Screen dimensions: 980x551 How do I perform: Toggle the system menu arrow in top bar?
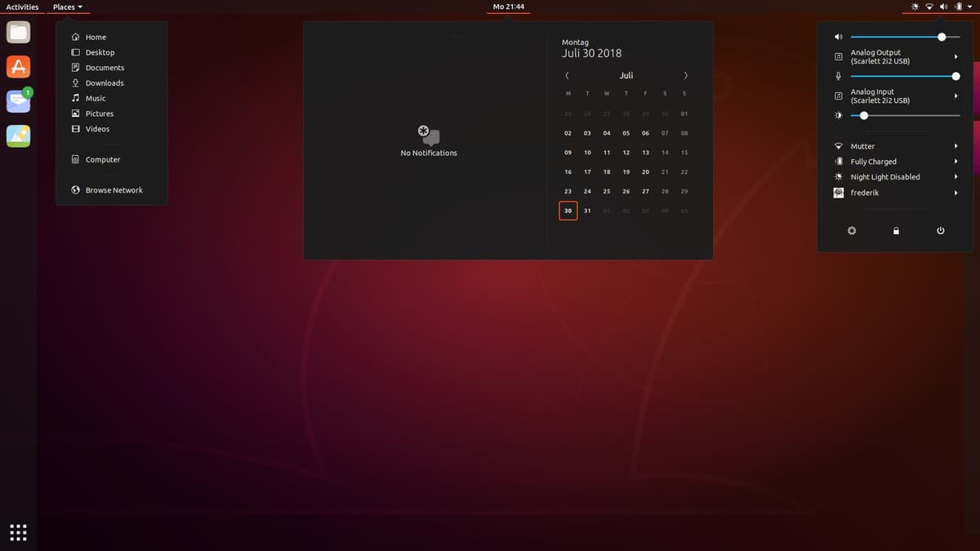(970, 7)
